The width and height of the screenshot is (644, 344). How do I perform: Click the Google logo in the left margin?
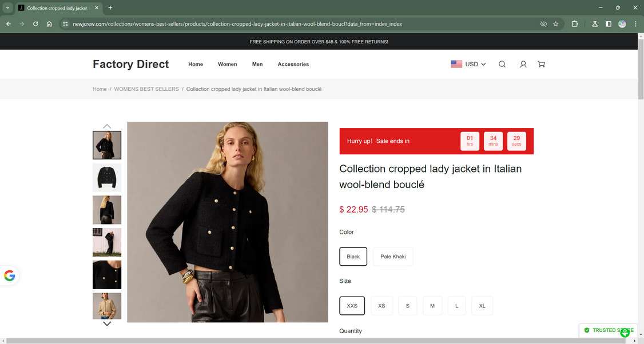9,275
